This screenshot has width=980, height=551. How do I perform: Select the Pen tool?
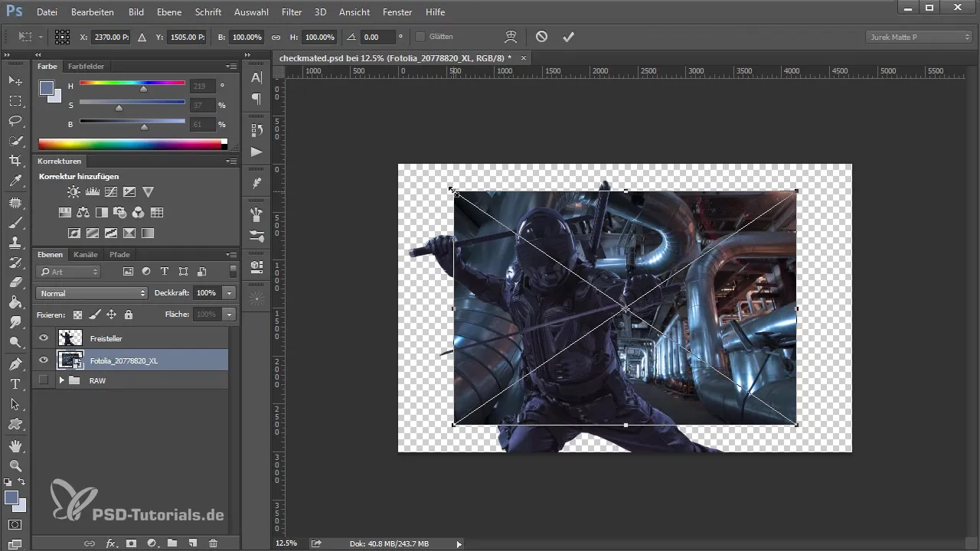coord(15,364)
